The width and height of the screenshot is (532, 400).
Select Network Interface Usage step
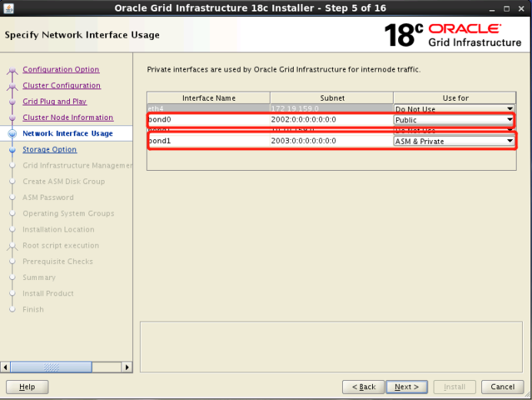tap(68, 133)
